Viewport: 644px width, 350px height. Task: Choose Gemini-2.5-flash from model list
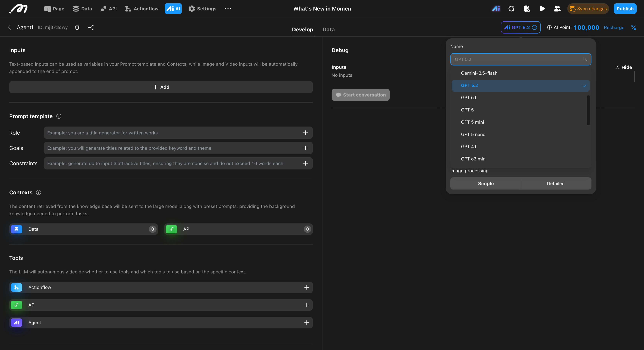[x=479, y=73]
